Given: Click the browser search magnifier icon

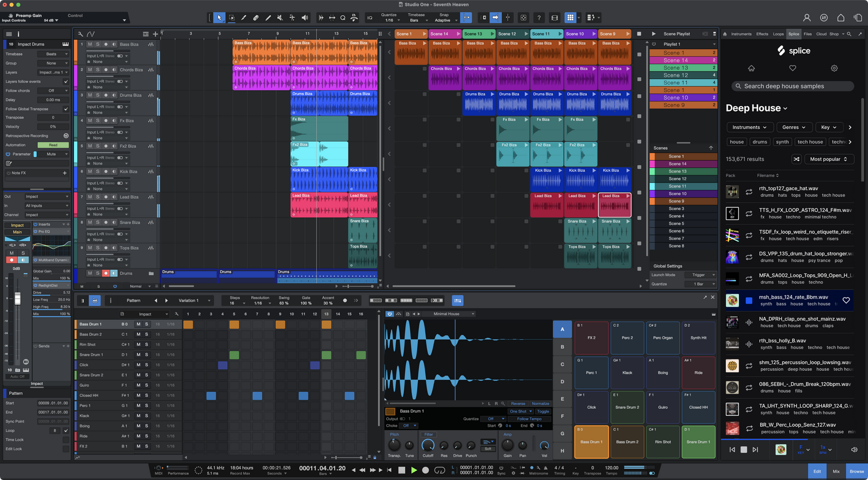Looking at the screenshot, I should pos(849,34).
